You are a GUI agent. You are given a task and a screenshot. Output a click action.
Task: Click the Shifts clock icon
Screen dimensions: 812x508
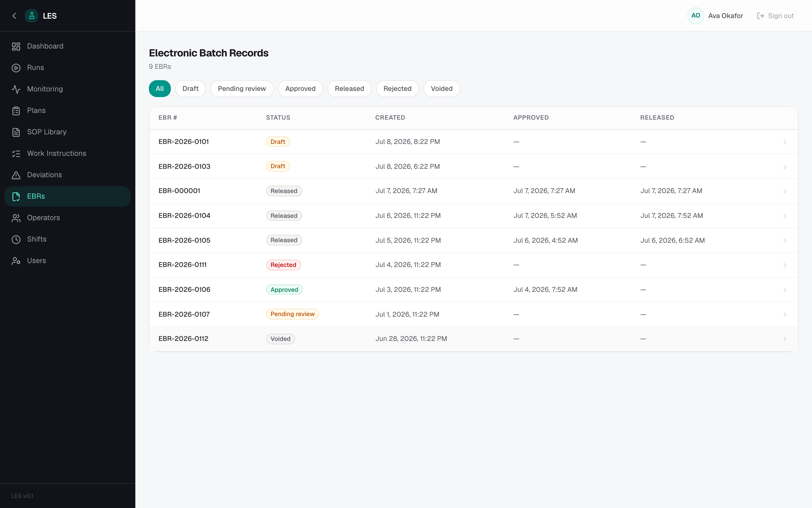16,240
